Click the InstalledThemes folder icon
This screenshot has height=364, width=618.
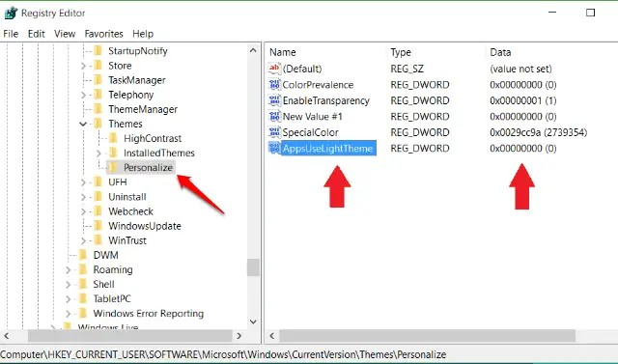point(114,153)
